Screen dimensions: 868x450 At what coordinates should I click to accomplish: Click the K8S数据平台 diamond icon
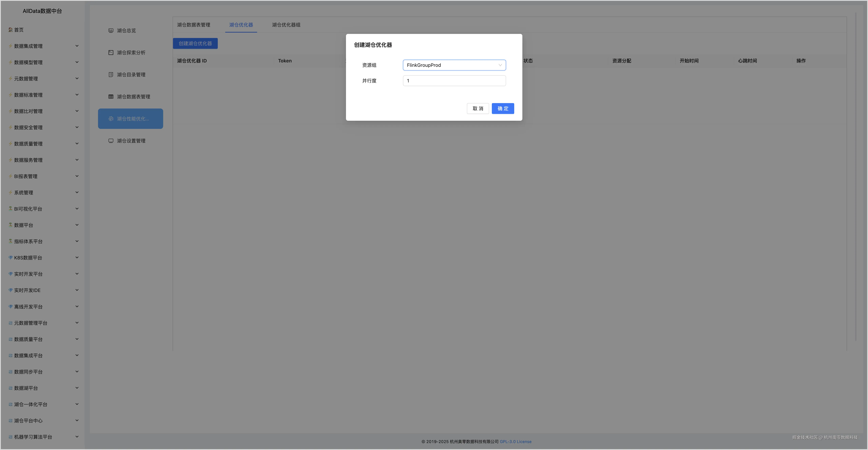[11, 258]
